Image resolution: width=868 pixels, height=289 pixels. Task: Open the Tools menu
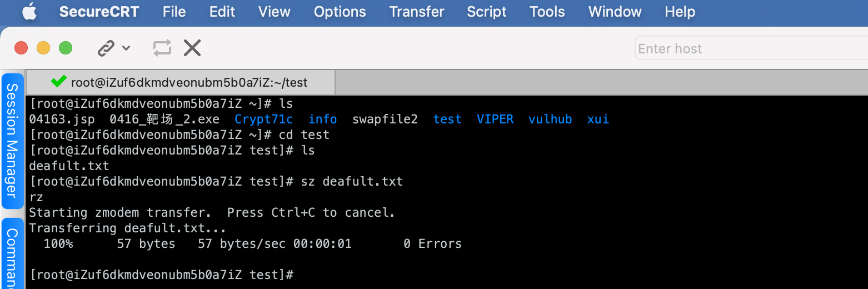(x=547, y=12)
